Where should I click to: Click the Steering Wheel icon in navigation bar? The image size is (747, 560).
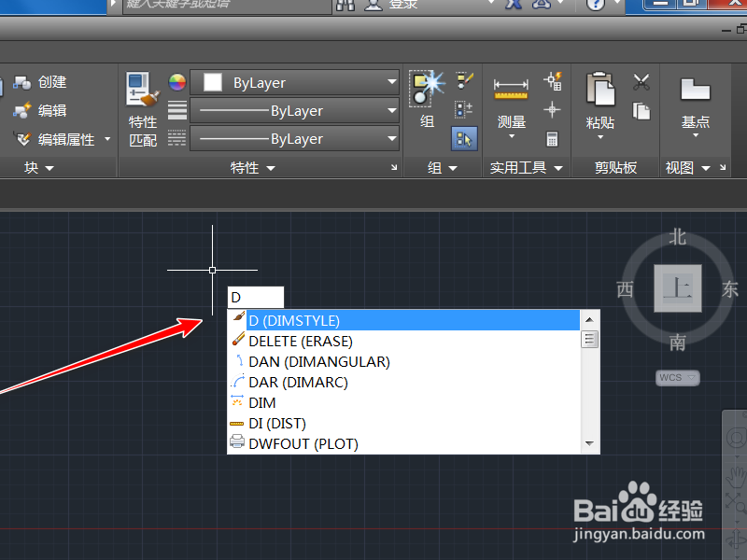[x=736, y=438]
